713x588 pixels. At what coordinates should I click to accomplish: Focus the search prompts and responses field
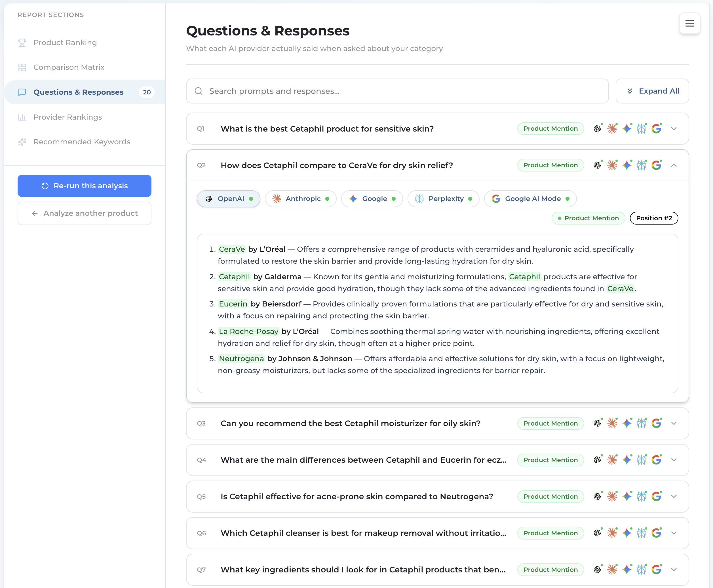click(x=397, y=91)
